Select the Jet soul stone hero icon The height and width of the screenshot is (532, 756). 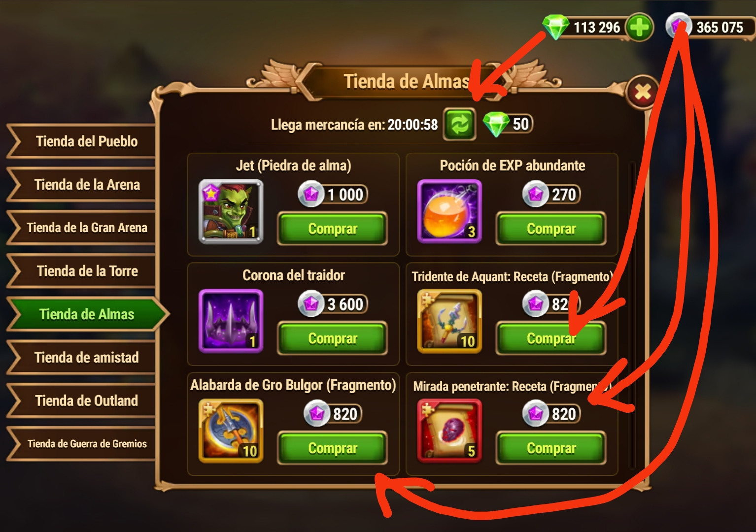pyautogui.click(x=231, y=211)
